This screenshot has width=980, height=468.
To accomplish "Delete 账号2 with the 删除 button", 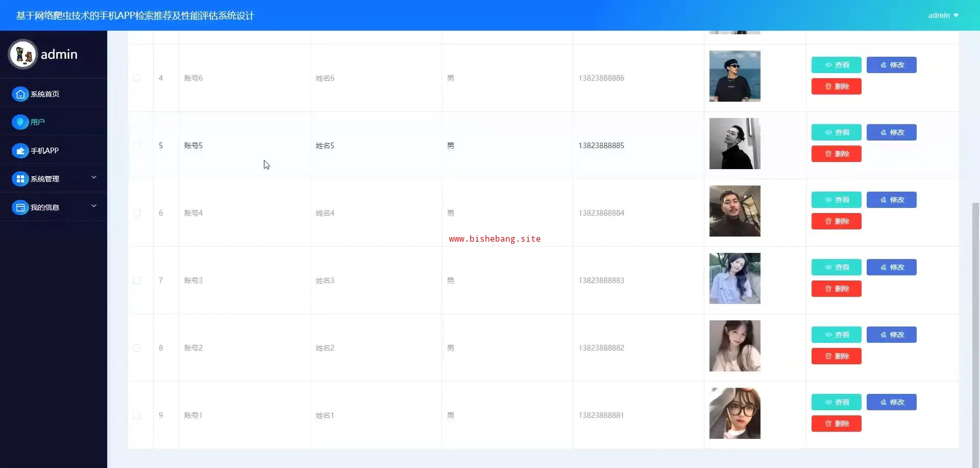I will click(837, 356).
